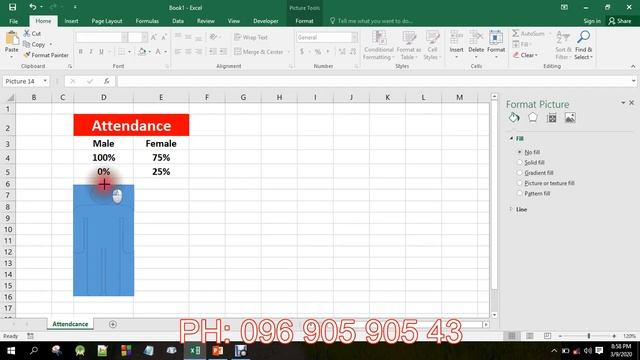Click the Insert cells icon

456,38
